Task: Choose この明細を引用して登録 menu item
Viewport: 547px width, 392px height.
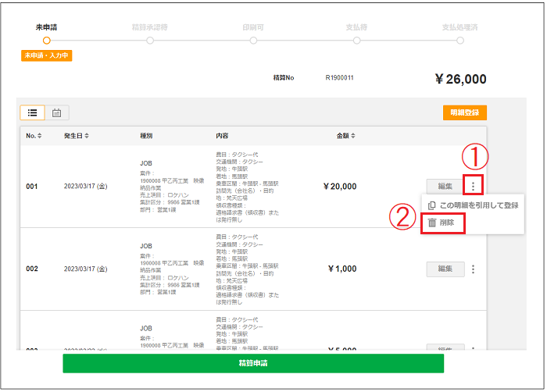Action: (x=473, y=205)
